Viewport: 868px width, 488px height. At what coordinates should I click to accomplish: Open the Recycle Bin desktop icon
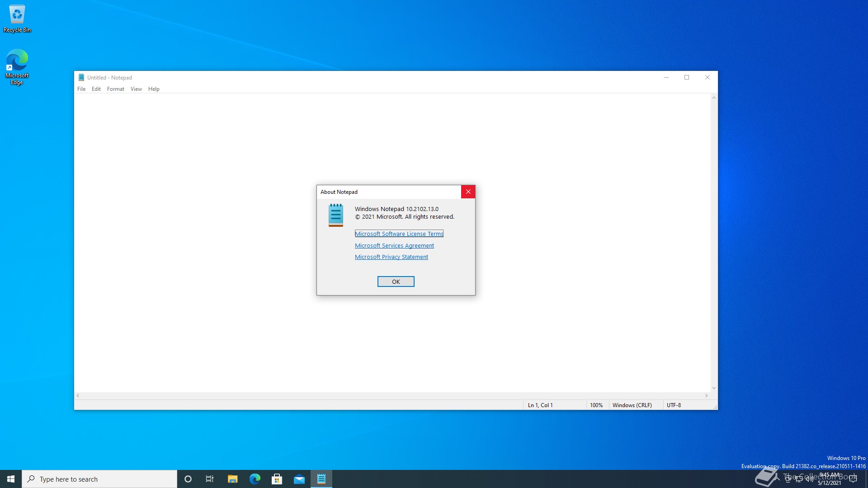17,19
